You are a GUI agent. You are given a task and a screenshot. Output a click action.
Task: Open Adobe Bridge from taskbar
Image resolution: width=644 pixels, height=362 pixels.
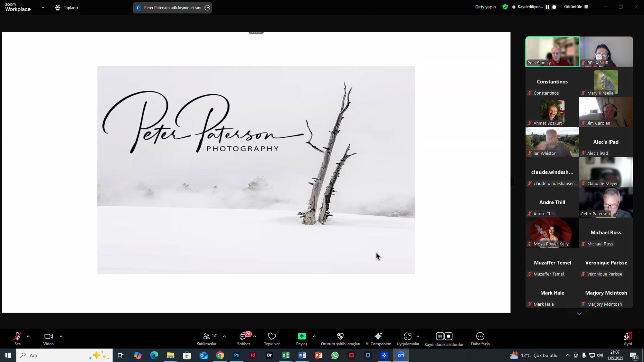click(269, 355)
